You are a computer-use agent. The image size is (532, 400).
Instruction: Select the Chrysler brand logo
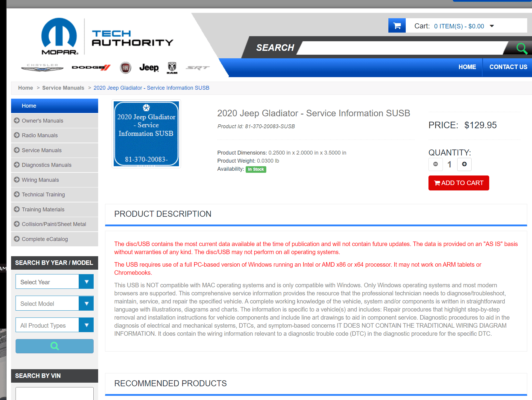click(x=42, y=68)
